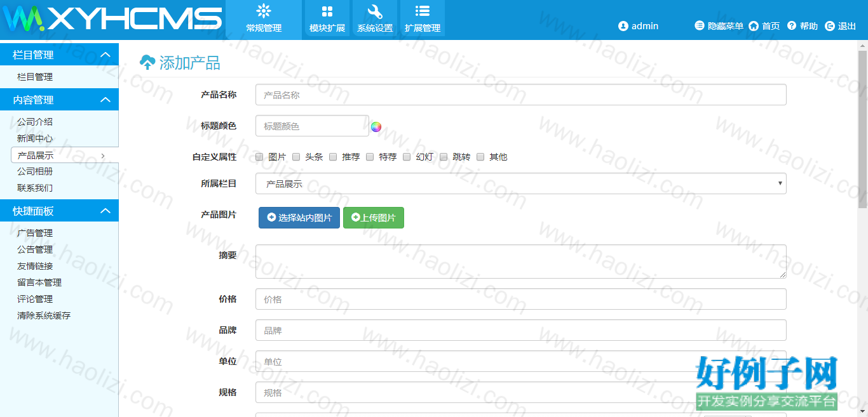Check the 跳转 attribute checkbox
This screenshot has height=417, width=868.
444,157
